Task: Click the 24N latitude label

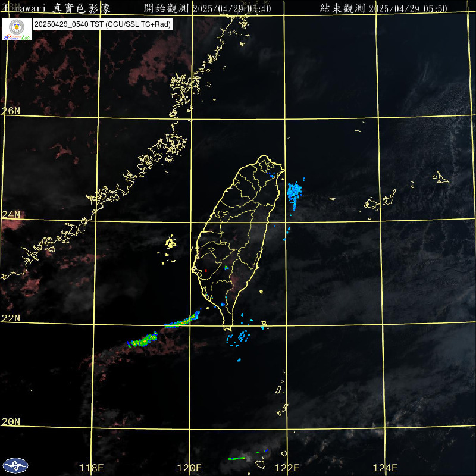Action: [11, 215]
